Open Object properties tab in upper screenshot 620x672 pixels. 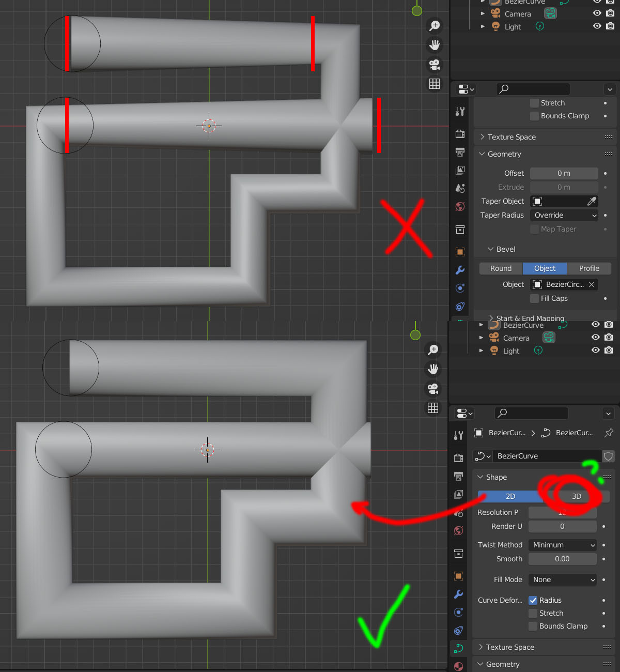460,252
